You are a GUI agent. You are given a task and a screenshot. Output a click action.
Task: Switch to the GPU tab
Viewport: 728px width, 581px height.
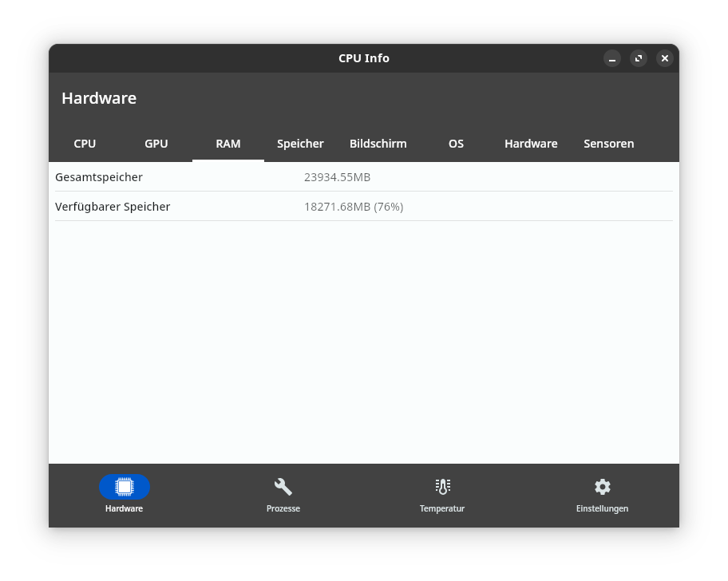click(x=156, y=144)
